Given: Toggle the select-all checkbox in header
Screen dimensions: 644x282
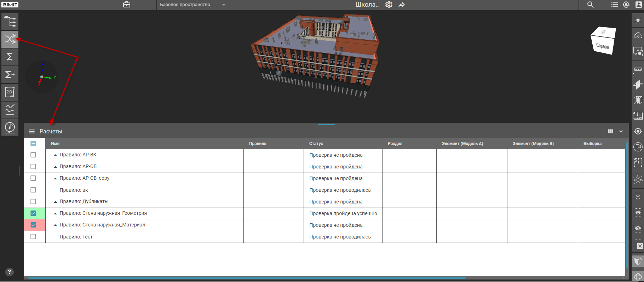Looking at the screenshot, I should click(x=33, y=144).
